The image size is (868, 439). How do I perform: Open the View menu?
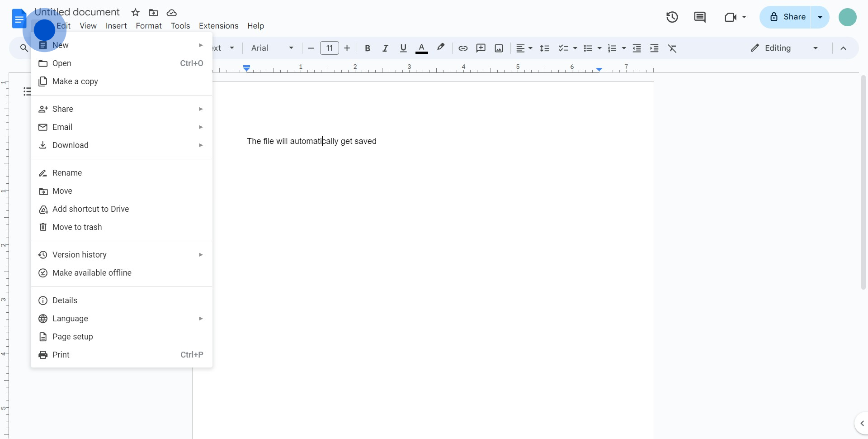(x=88, y=26)
